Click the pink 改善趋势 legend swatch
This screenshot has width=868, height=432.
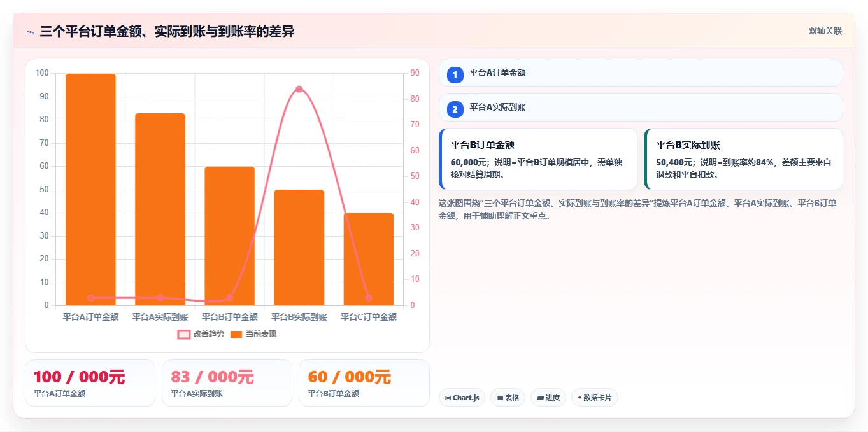point(183,335)
